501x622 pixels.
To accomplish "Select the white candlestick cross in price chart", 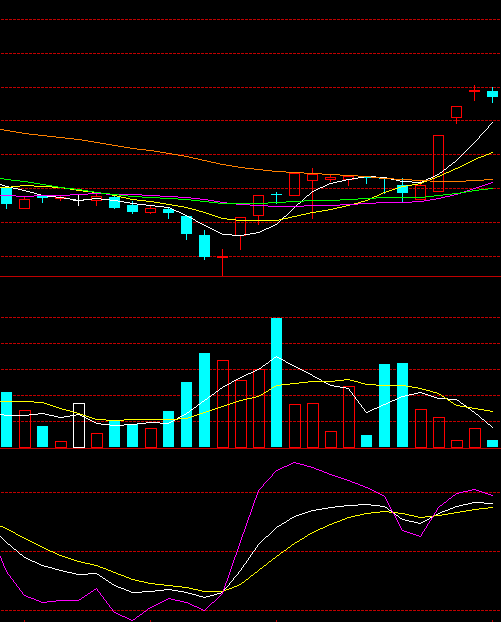I will click(79, 200).
